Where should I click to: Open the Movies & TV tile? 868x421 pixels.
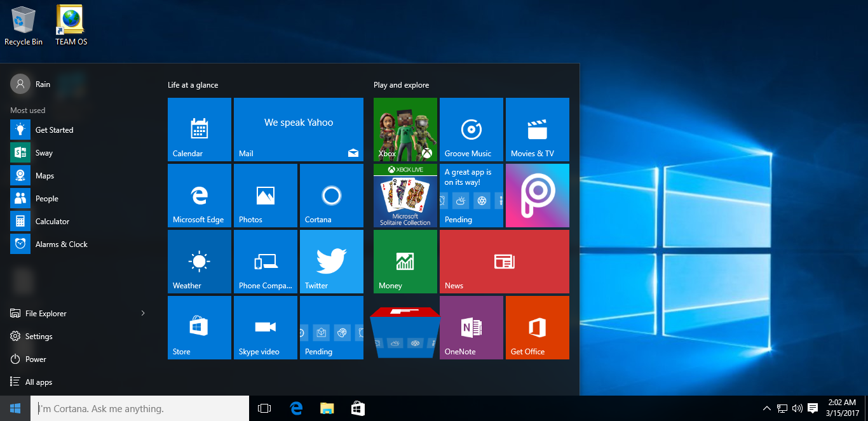[x=538, y=130]
